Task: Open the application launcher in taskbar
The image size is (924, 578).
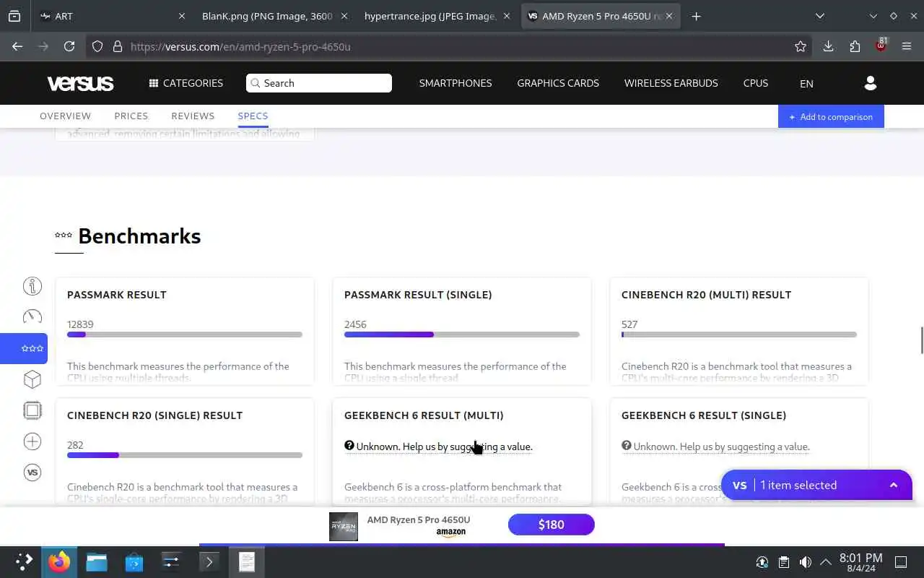Action: (23, 561)
